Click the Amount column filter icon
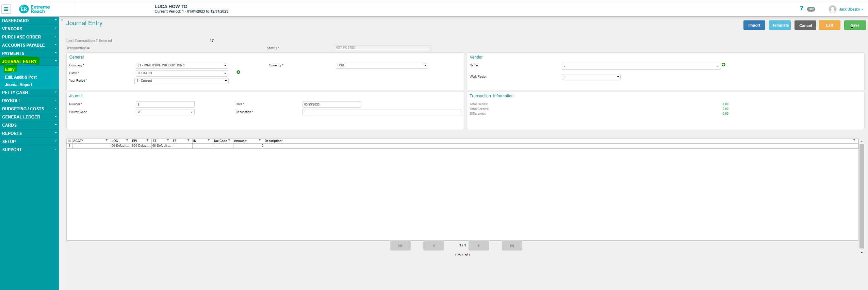The width and height of the screenshot is (868, 290). [260, 140]
